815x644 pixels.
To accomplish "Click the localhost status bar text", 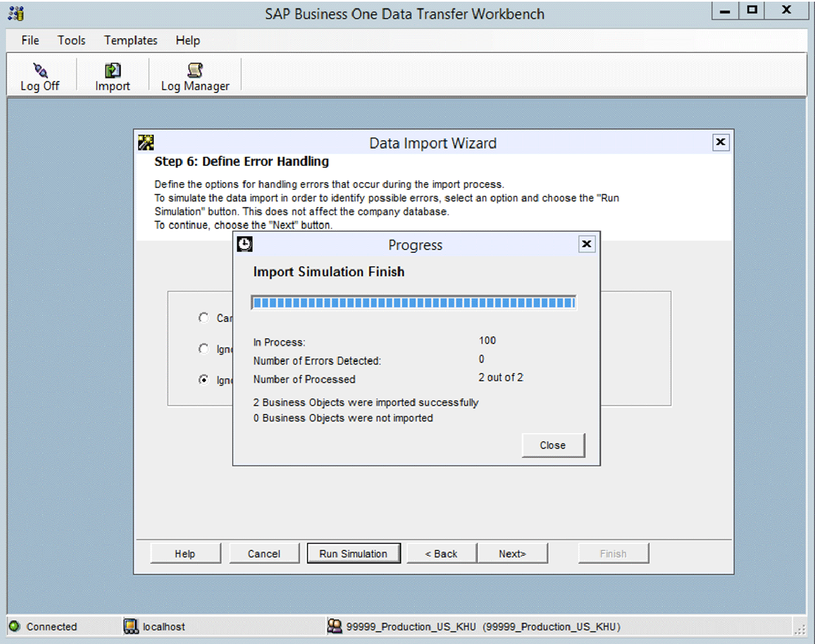I will tap(164, 626).
